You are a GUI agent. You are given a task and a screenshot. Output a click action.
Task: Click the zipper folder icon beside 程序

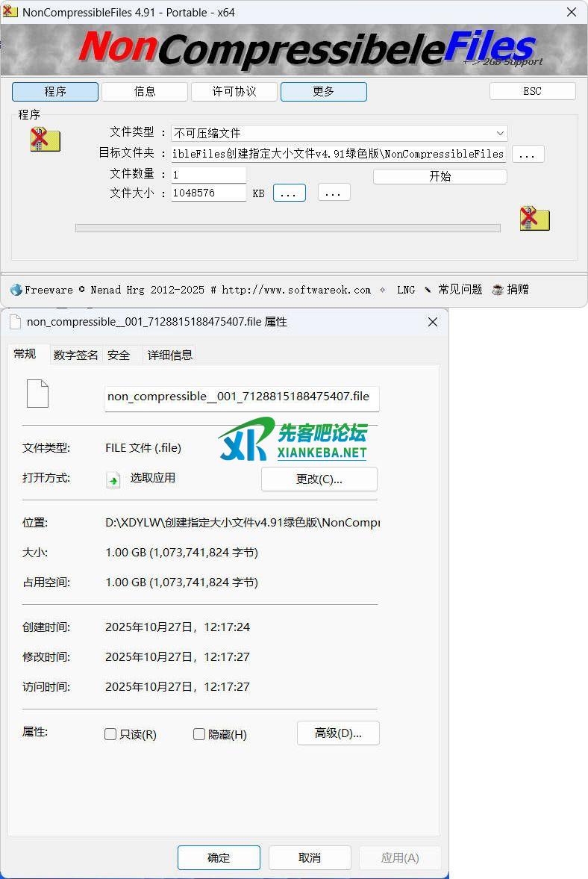tap(45, 140)
